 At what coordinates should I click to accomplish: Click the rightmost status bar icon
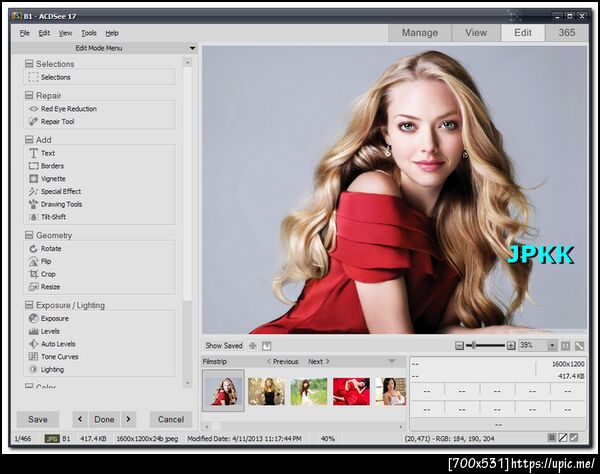pos(574,438)
